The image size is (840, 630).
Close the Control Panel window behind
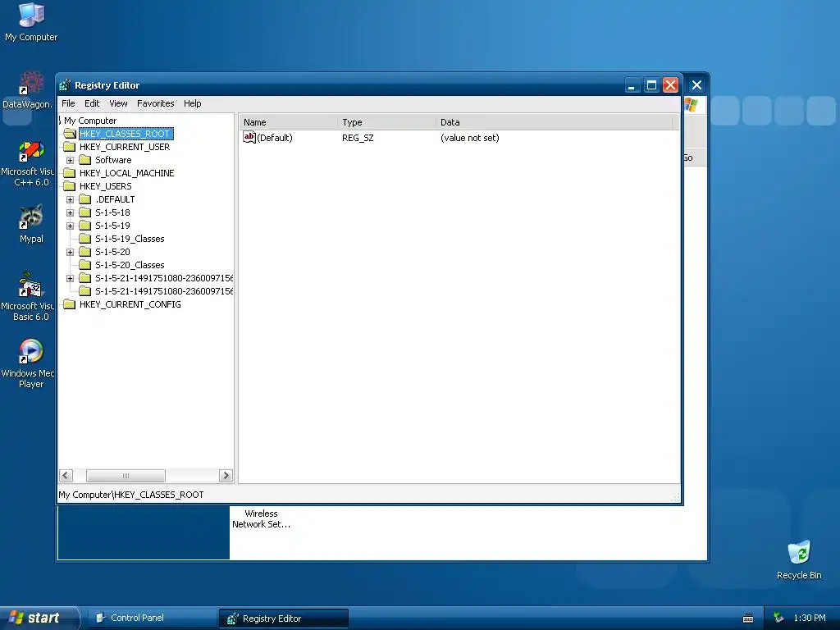click(x=696, y=85)
